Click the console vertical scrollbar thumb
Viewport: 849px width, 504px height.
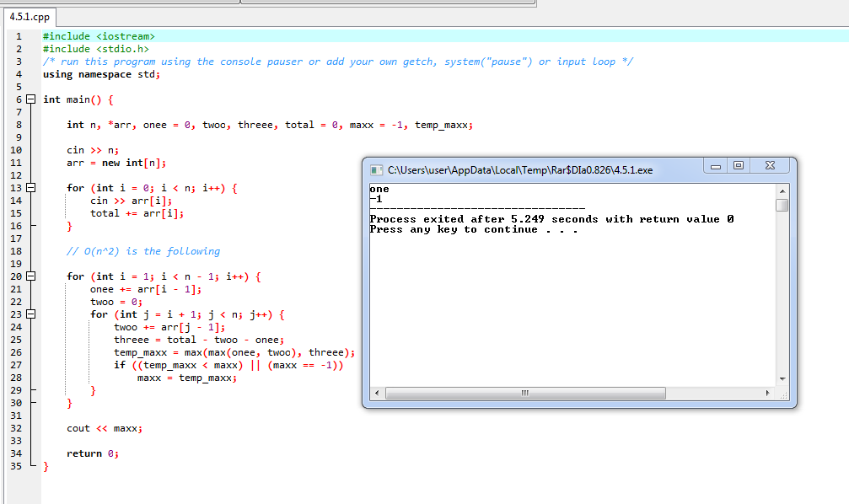[782, 205]
